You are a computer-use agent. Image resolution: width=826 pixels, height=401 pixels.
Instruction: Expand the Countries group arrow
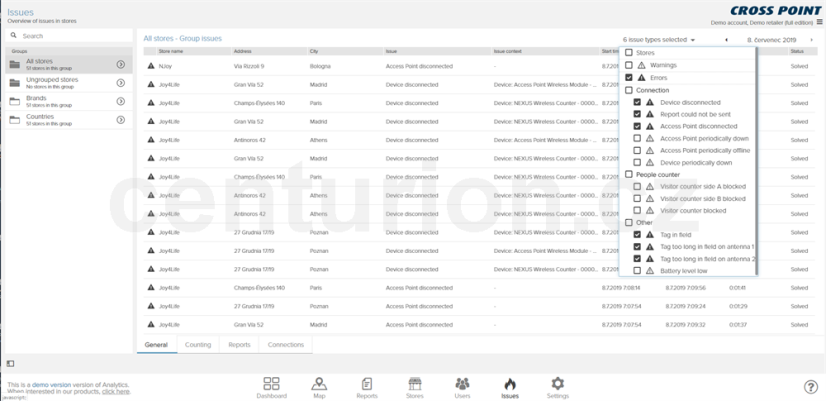click(121, 120)
